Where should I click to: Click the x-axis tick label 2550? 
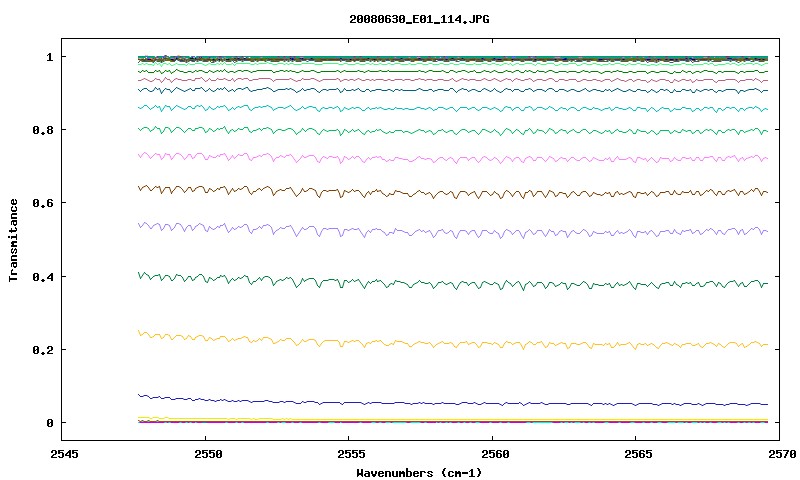coord(208,453)
